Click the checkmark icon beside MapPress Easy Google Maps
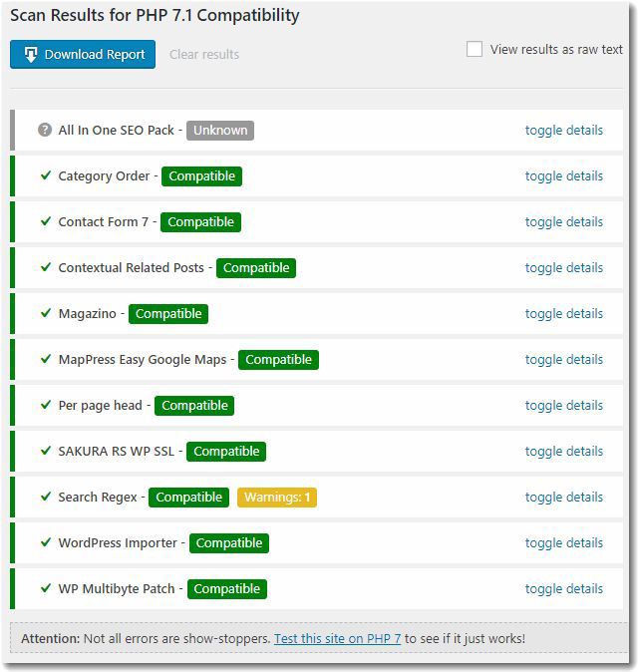 point(46,359)
